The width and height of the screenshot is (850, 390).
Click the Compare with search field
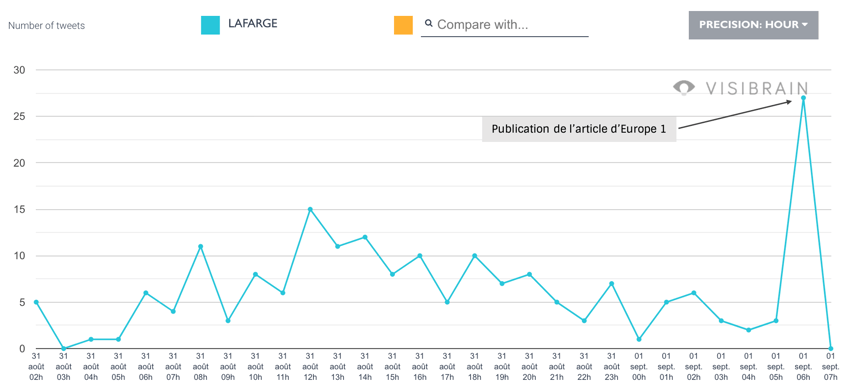click(505, 25)
